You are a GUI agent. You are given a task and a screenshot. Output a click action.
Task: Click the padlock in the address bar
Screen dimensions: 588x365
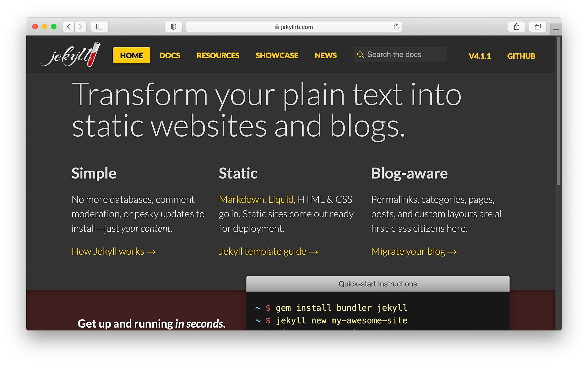tap(277, 27)
